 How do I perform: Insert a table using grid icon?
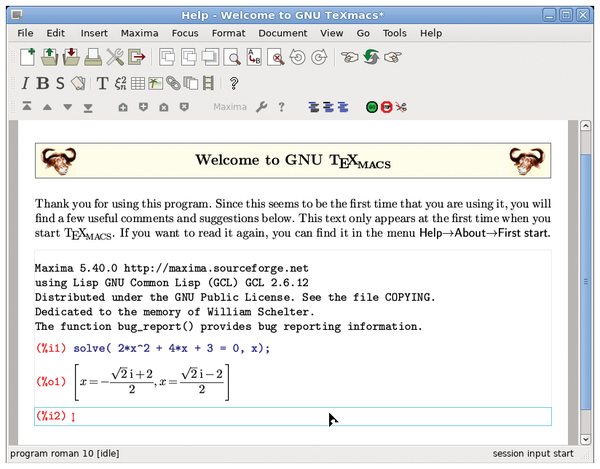[138, 83]
